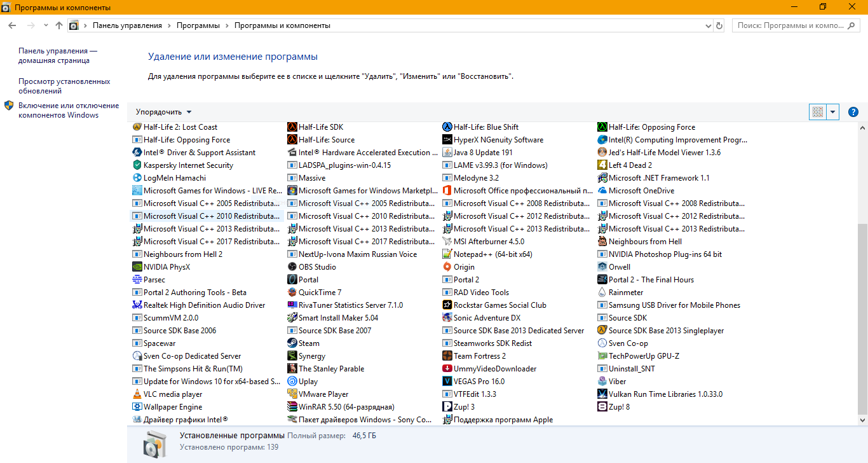Click the Microsoft OneDrive cloud icon
Viewport: 868px width, 463px height.
tap(602, 191)
